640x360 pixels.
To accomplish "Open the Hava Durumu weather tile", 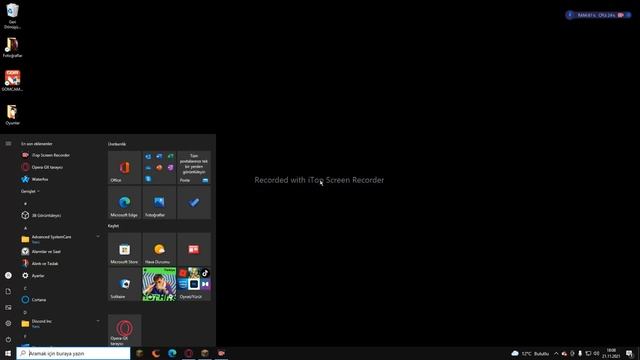I will click(159, 249).
